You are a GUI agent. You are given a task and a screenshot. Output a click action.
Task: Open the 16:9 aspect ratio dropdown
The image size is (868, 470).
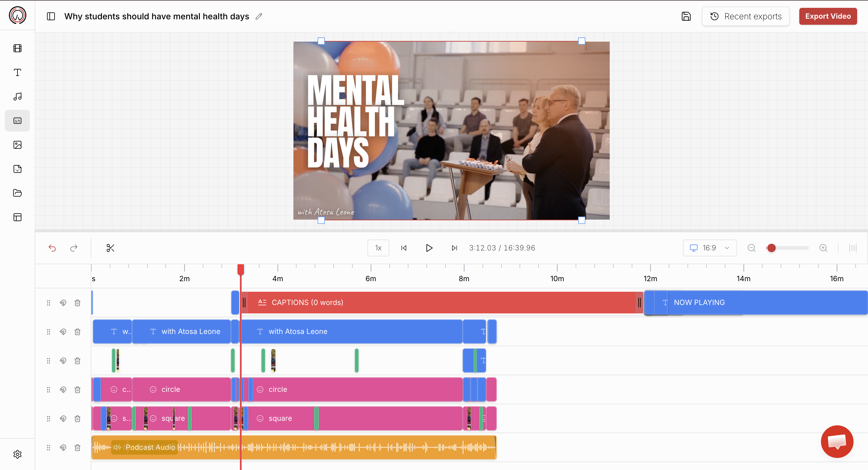click(x=710, y=248)
